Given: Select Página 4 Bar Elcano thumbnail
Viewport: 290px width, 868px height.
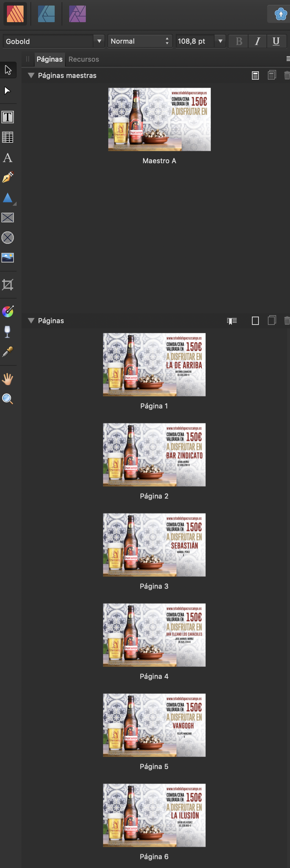Looking at the screenshot, I should [154, 635].
